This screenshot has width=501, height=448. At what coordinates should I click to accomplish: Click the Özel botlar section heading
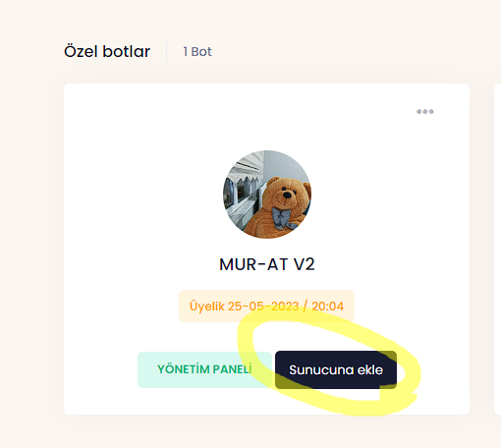tap(107, 51)
